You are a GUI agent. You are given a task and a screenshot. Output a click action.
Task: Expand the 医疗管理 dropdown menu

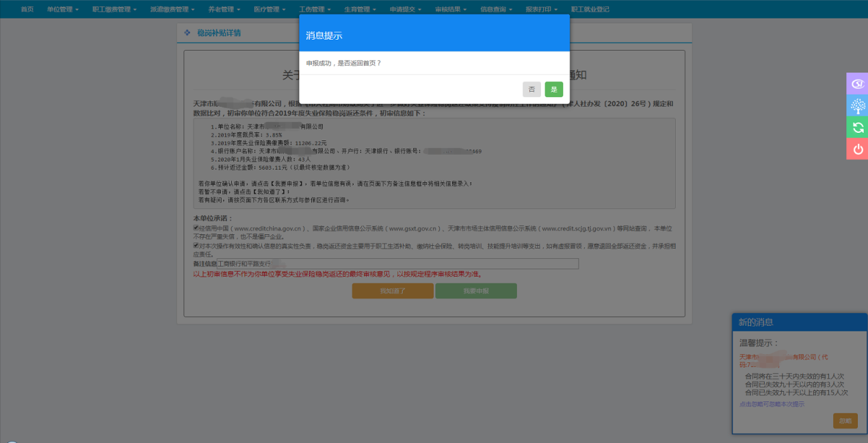point(269,10)
